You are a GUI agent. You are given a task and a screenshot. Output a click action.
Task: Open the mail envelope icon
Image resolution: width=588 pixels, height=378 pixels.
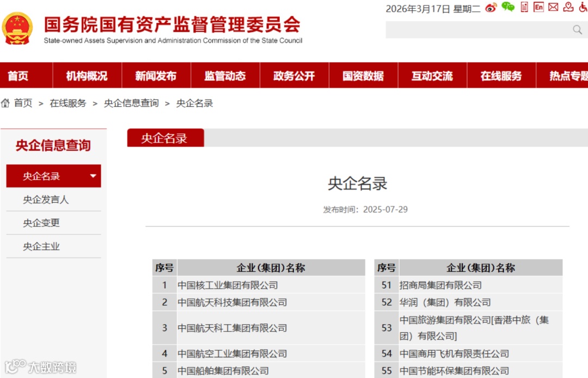click(x=553, y=7)
